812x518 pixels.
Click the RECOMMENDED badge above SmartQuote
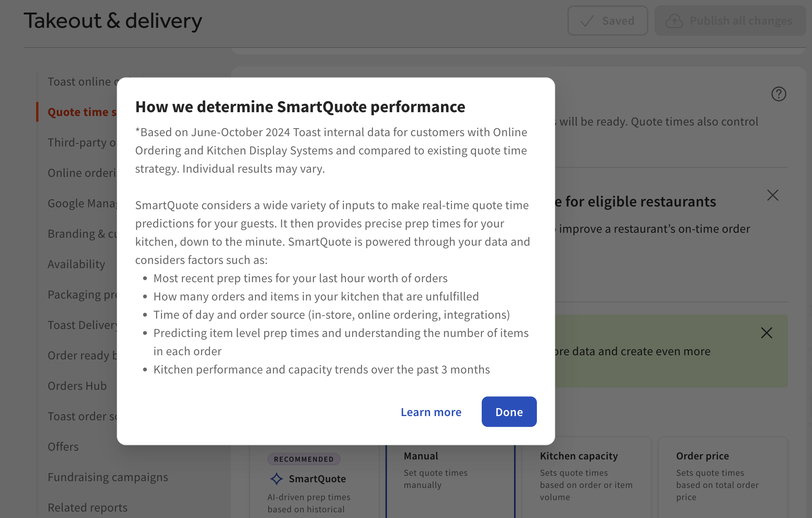303,459
